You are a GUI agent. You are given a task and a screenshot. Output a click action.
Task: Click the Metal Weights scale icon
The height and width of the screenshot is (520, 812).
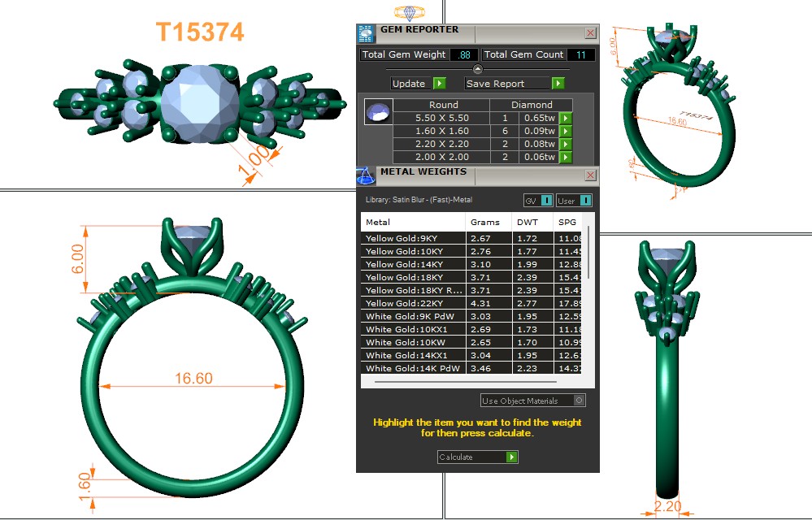(366, 175)
